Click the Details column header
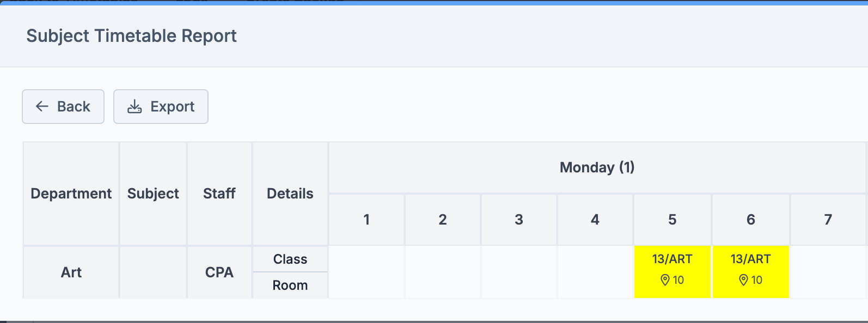This screenshot has width=868, height=323. [x=290, y=194]
